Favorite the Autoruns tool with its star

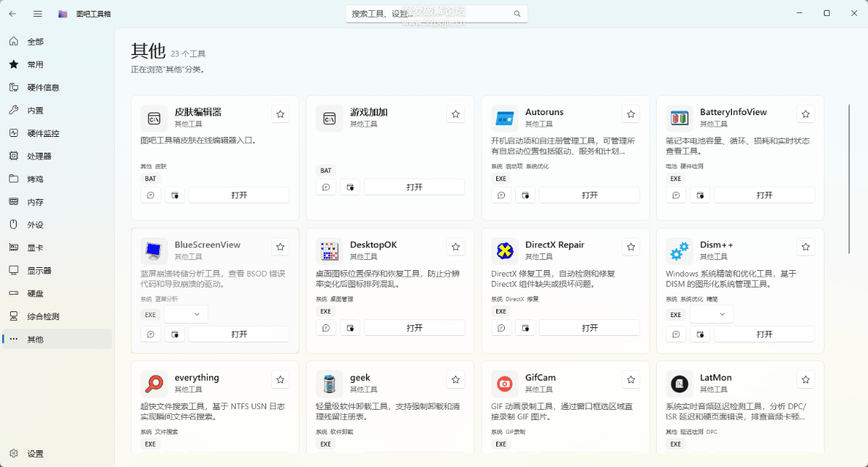(631, 114)
